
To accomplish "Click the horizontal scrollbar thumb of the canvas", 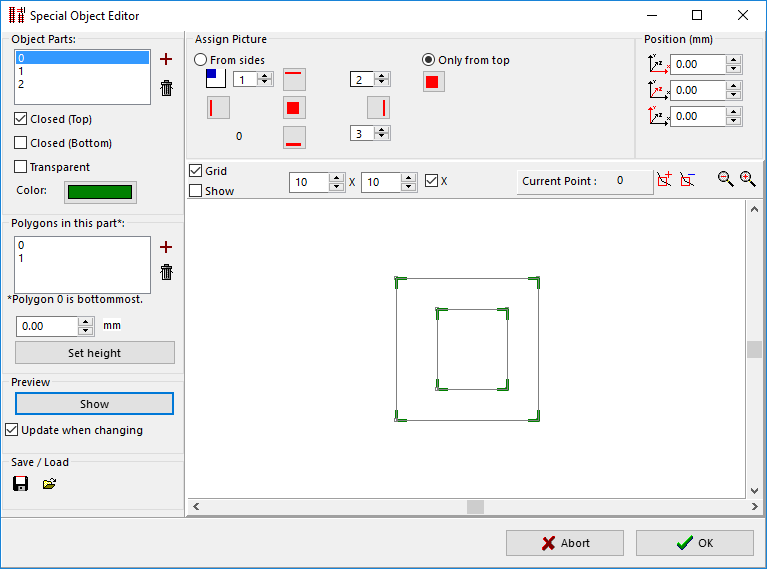I will 475,506.
